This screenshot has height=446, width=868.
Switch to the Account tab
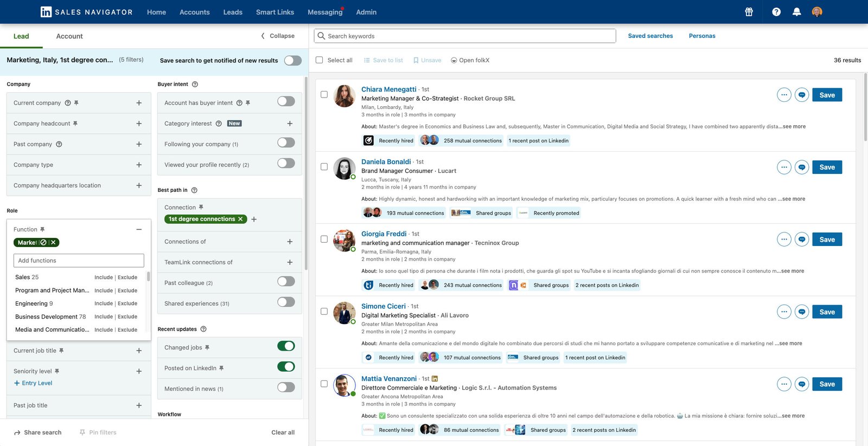69,36
